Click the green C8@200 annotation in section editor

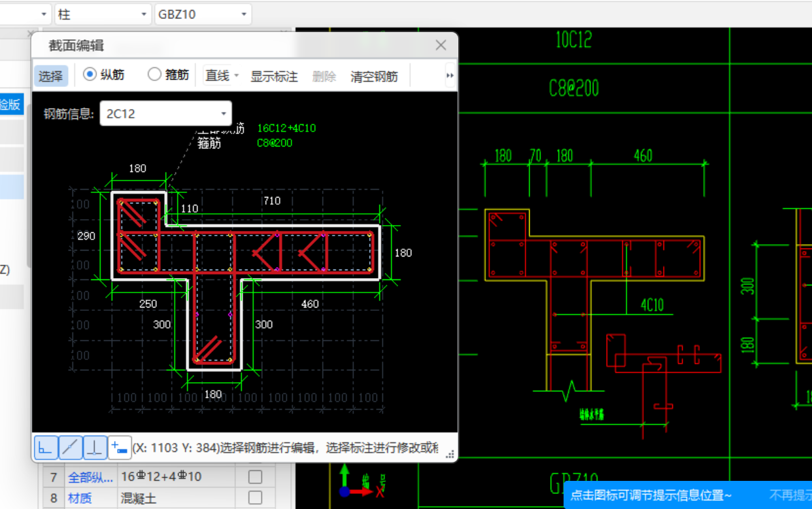click(275, 143)
